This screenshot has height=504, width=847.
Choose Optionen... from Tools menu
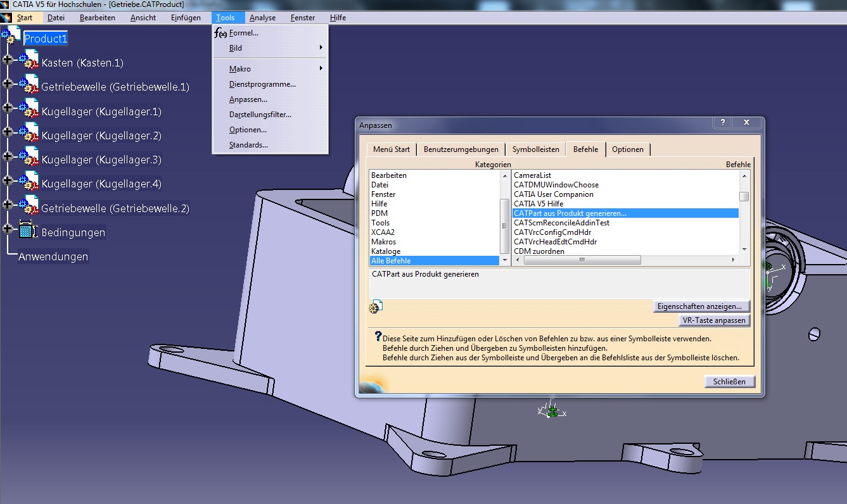(x=271, y=130)
